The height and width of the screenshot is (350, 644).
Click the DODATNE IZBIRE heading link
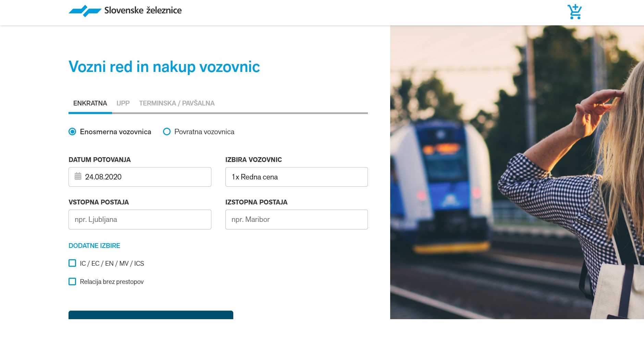tap(94, 246)
